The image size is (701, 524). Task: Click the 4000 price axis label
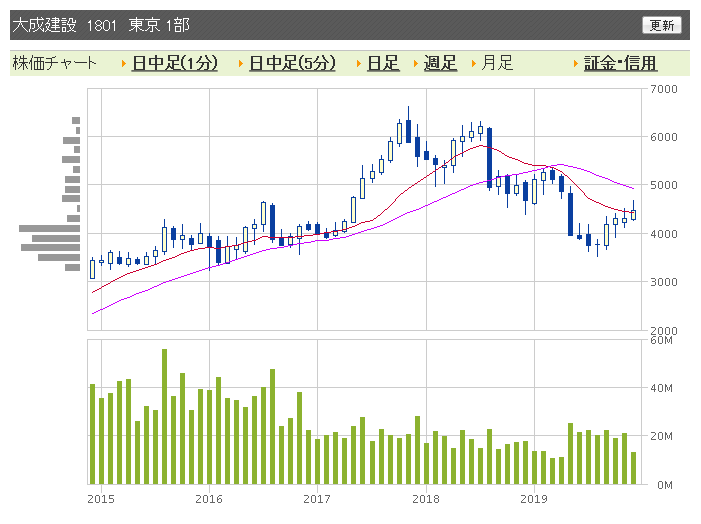(664, 233)
